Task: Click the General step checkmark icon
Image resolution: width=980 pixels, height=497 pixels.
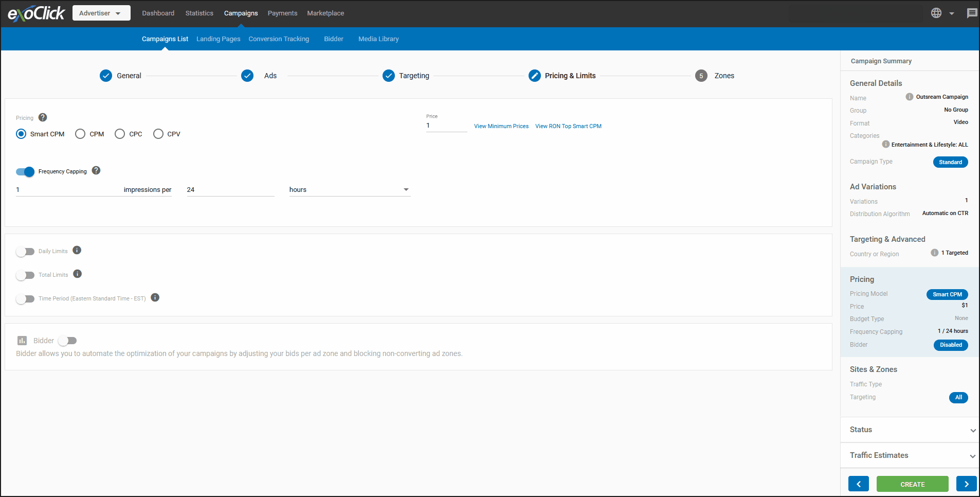Action: coord(106,76)
